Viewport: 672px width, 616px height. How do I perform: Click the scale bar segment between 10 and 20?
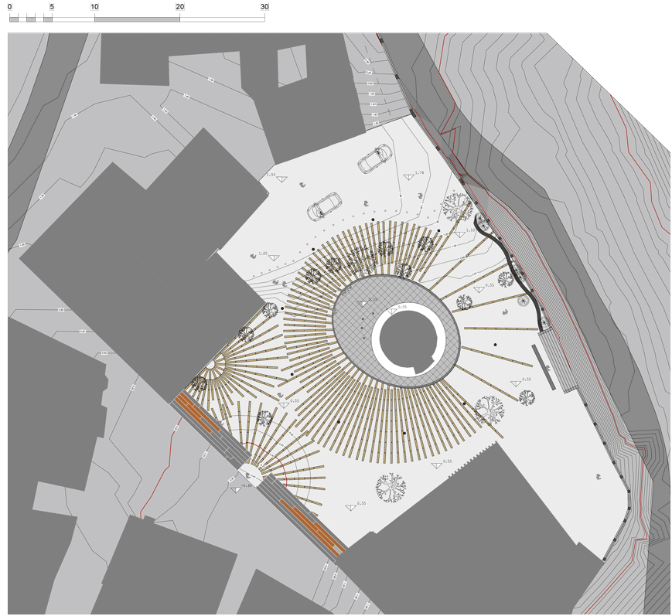(137, 18)
